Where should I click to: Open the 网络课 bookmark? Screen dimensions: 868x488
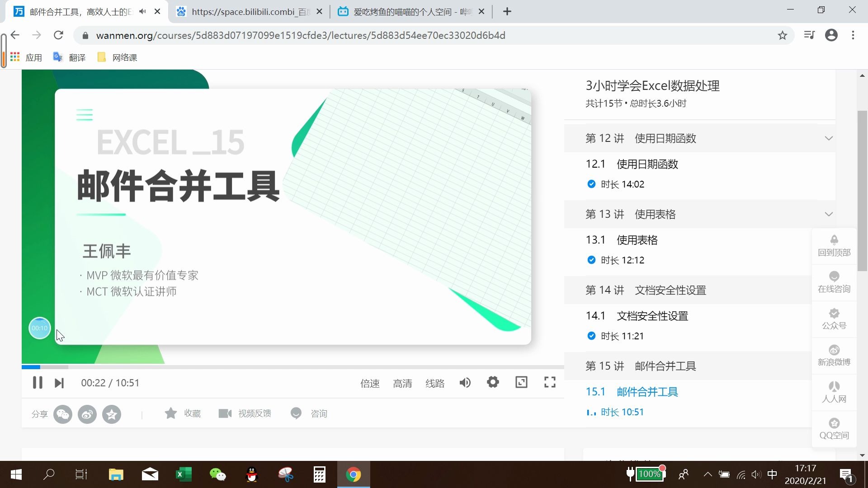tap(116, 57)
